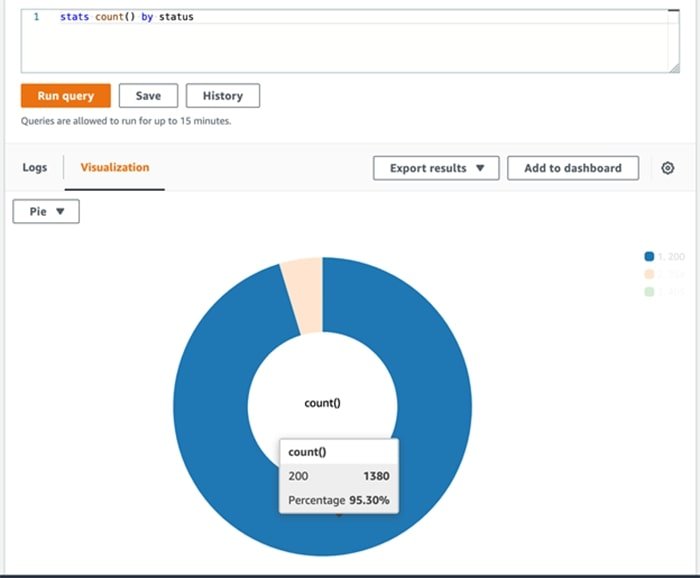Open the Pie chart type dropdown

click(x=46, y=212)
